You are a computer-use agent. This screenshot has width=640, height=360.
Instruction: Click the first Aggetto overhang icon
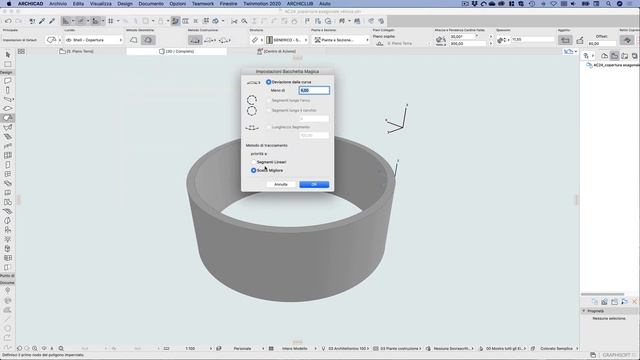click(x=565, y=40)
